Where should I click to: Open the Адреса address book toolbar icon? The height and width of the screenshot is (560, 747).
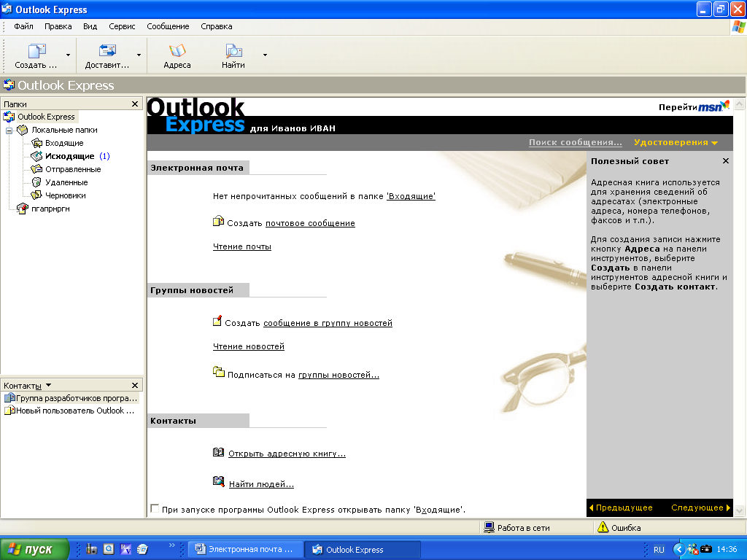(x=177, y=50)
